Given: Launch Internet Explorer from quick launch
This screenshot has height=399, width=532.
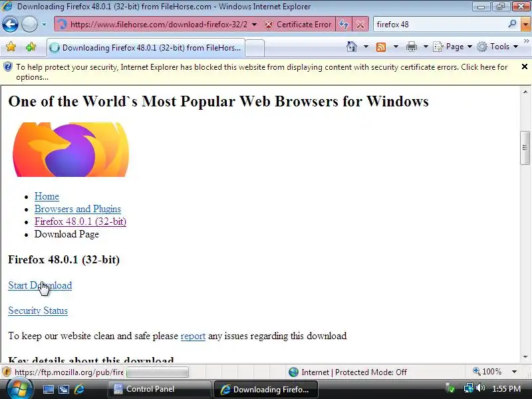Looking at the screenshot, I should coord(79,389).
